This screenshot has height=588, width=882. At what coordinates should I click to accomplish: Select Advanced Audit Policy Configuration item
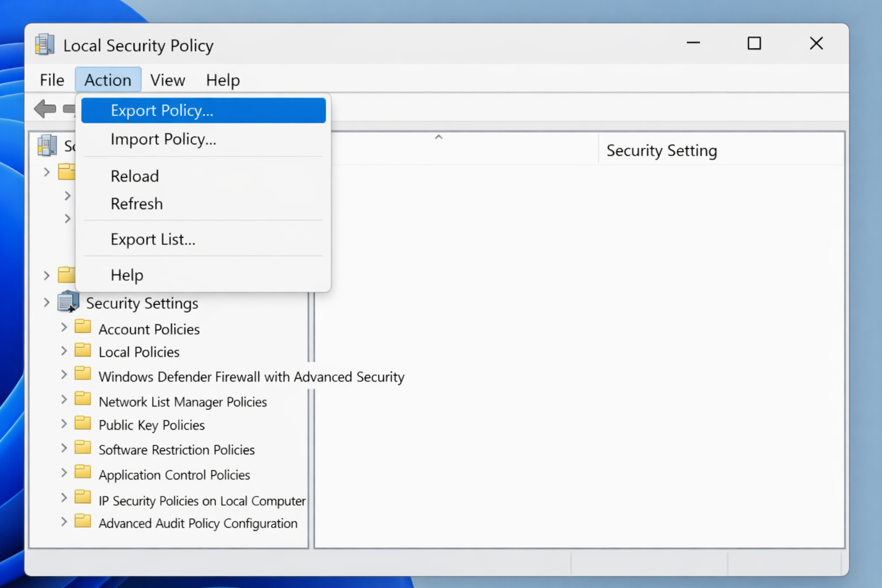pos(198,523)
